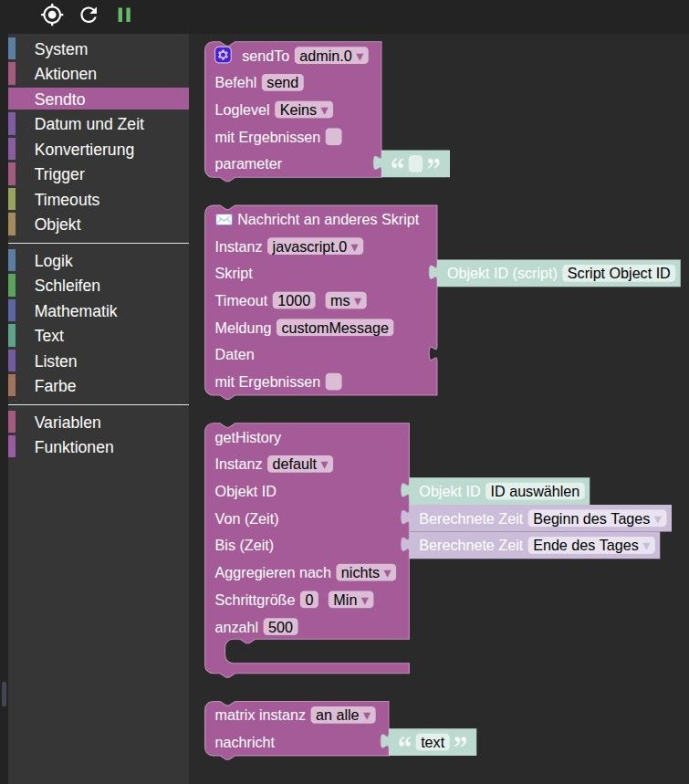Click the green pause icon
689x784 pixels.
(124, 15)
